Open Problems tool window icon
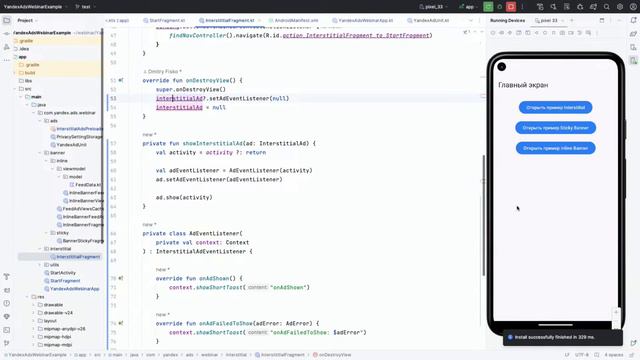640x360 pixels. 7,303
